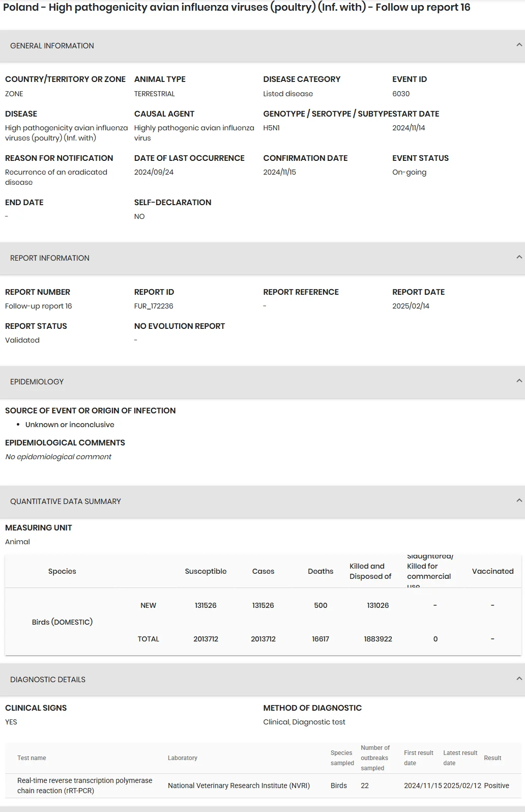This screenshot has width=525, height=812.
Task: Select the Species column header
Action: tap(62, 571)
